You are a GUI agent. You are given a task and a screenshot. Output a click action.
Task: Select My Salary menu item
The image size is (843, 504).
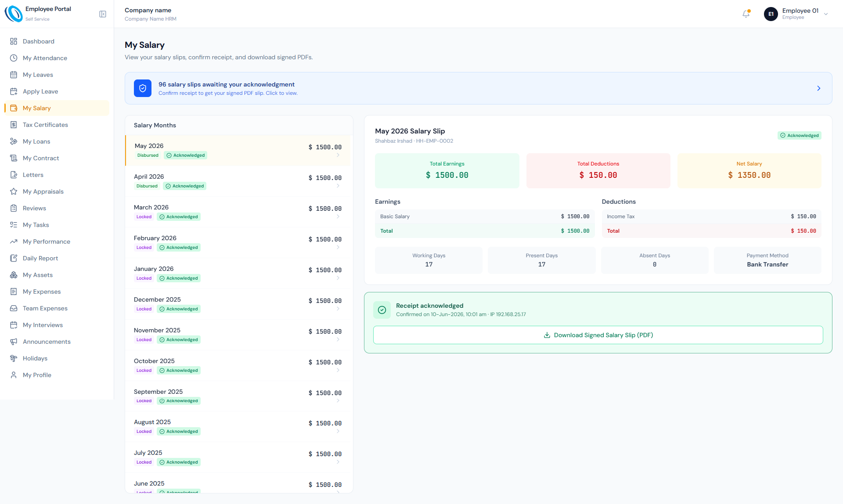57,108
